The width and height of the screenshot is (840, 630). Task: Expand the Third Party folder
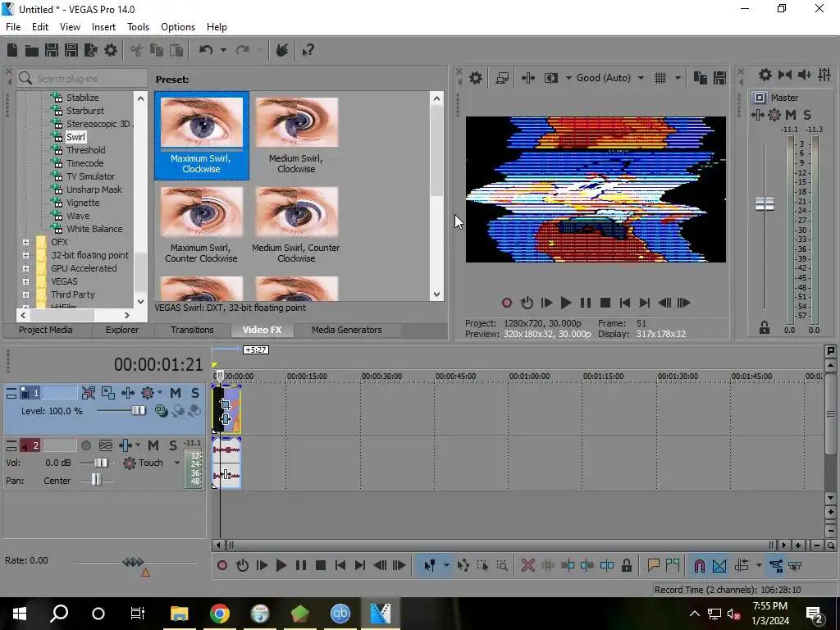(x=25, y=294)
